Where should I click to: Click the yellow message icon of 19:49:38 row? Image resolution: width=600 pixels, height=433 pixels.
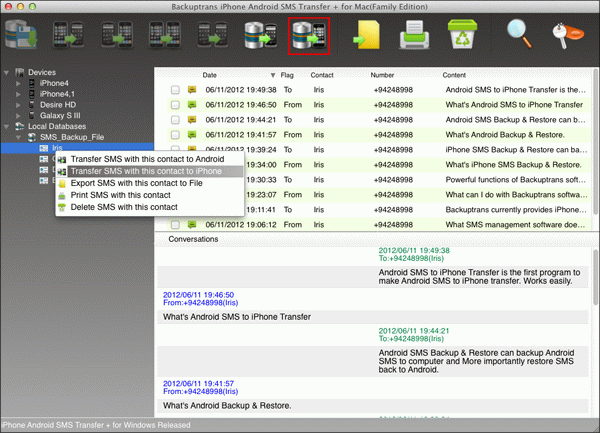coord(192,89)
